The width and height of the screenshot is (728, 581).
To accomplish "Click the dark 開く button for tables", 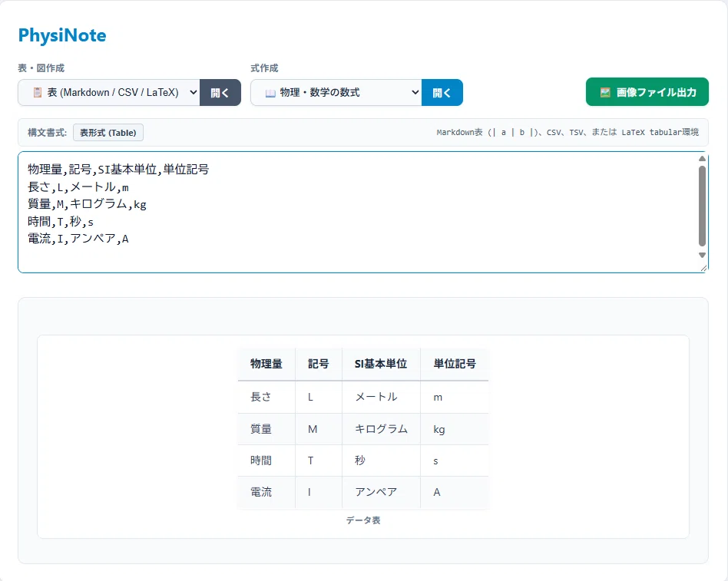I will pyautogui.click(x=220, y=92).
